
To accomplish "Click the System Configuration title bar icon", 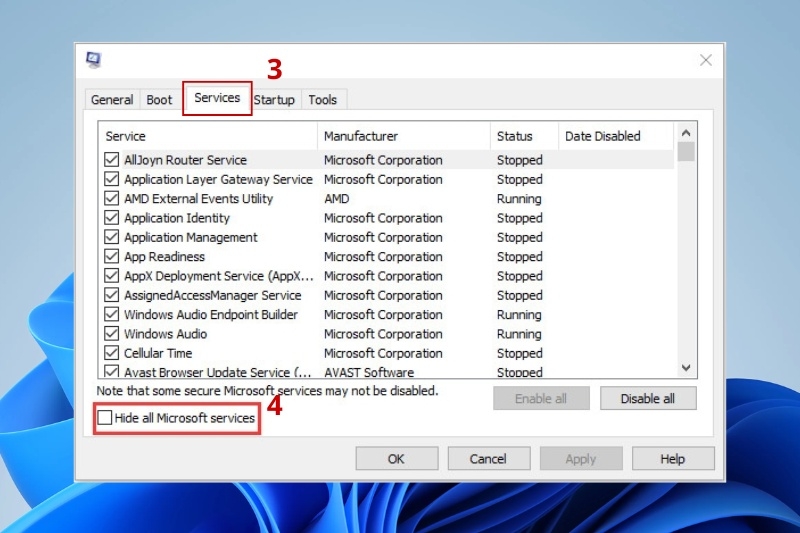I will (x=93, y=60).
